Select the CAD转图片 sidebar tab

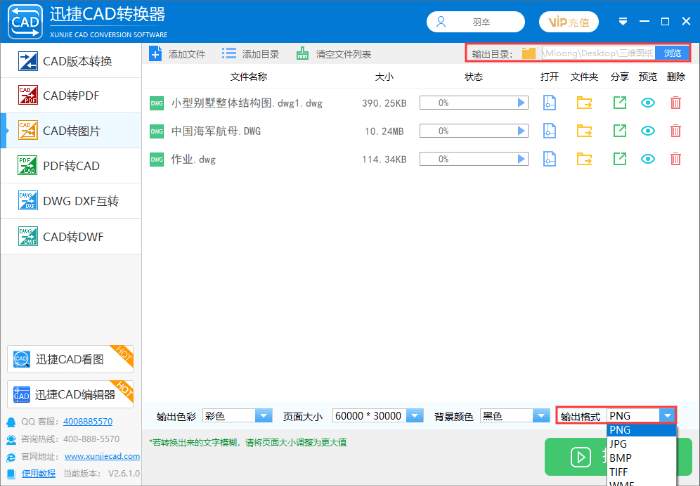point(71,130)
